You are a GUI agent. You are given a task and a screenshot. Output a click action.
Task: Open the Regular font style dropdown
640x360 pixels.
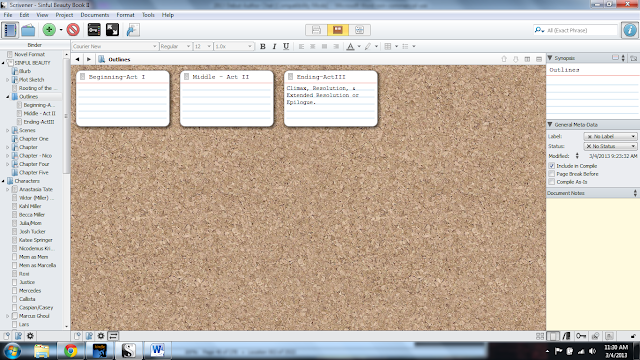(x=176, y=47)
